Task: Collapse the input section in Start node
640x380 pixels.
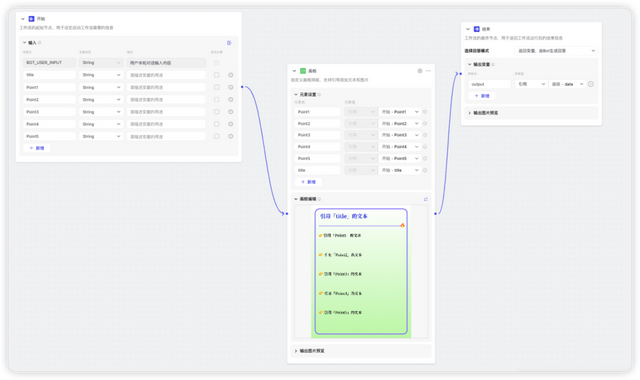Action: (x=24, y=42)
